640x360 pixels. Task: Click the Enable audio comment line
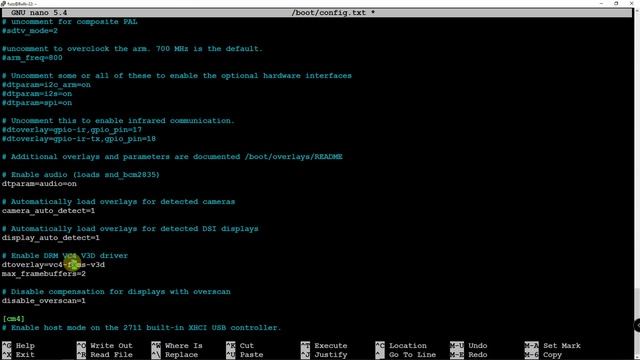(81, 175)
